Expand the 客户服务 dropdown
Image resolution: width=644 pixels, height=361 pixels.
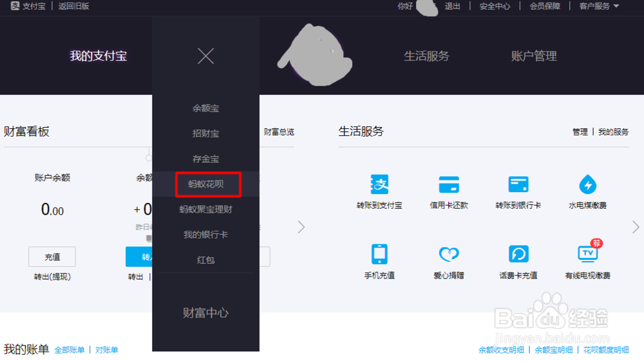599,6
